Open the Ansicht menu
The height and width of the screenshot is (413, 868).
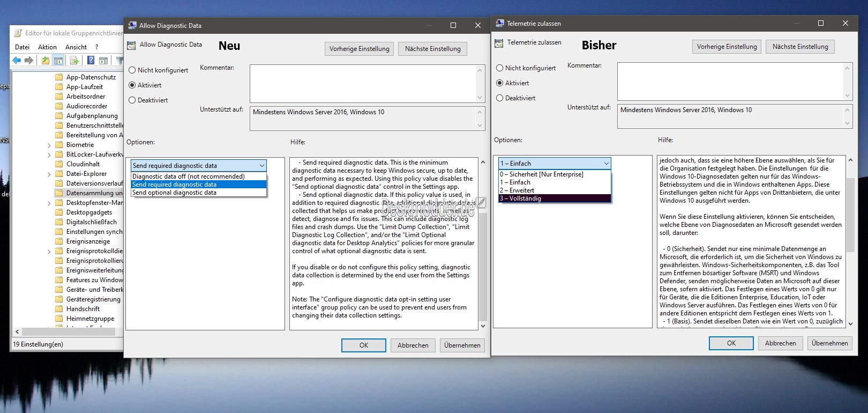point(76,47)
